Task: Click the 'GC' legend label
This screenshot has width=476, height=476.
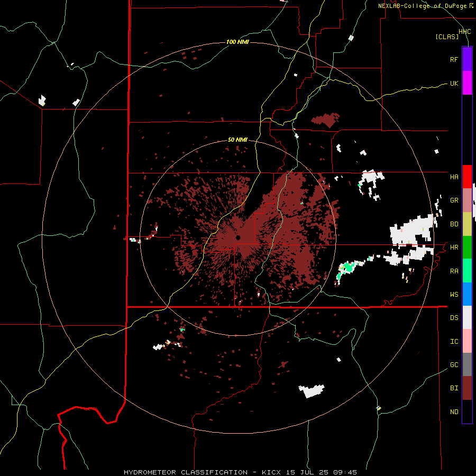Action: [454, 364]
